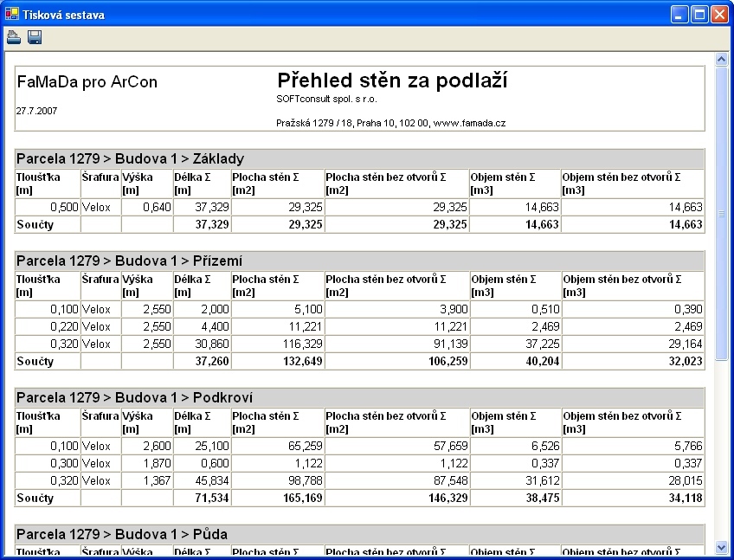Click the total 32,023 in Přízemí
The image size is (734, 560).
[x=686, y=361]
